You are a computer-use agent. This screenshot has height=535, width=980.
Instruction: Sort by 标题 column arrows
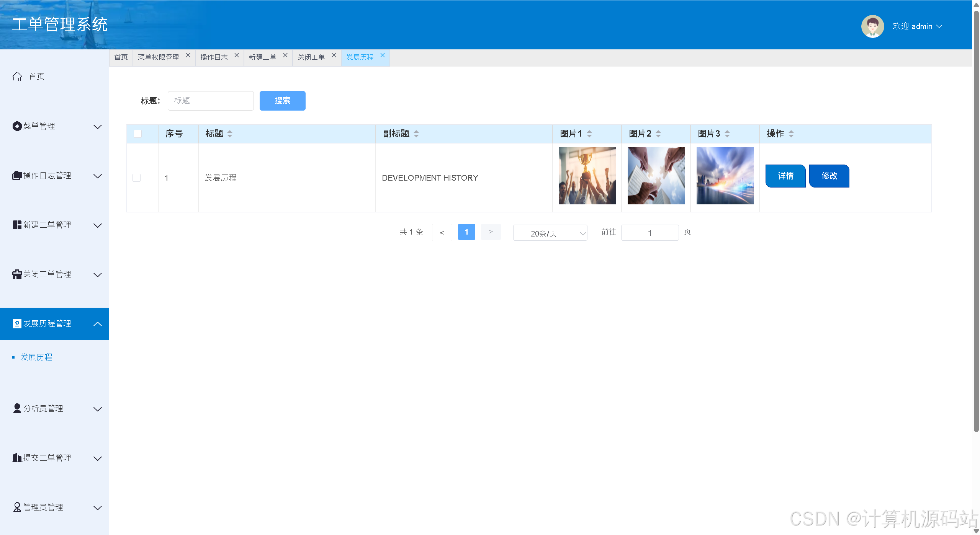(x=230, y=134)
